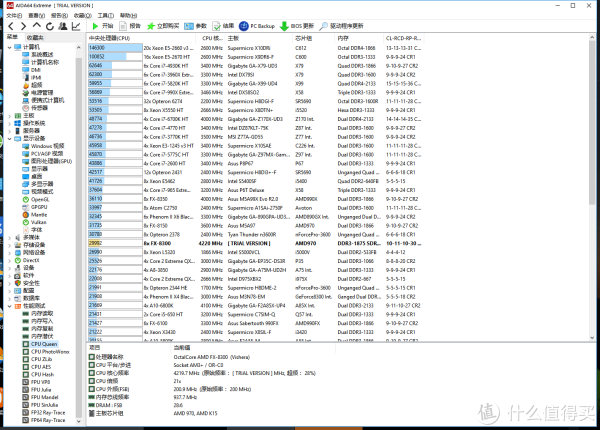Go back with the left arrow toolbar icon
This screenshot has width=600, height=430.
11,26
